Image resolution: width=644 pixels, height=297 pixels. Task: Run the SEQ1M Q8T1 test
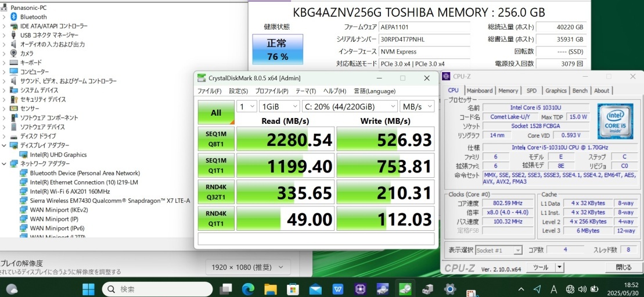tap(216, 139)
